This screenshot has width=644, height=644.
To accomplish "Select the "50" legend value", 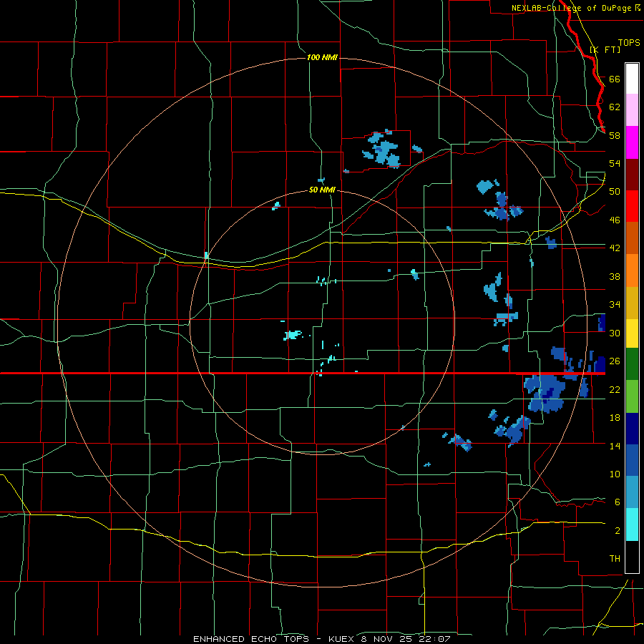I will pos(615,192).
